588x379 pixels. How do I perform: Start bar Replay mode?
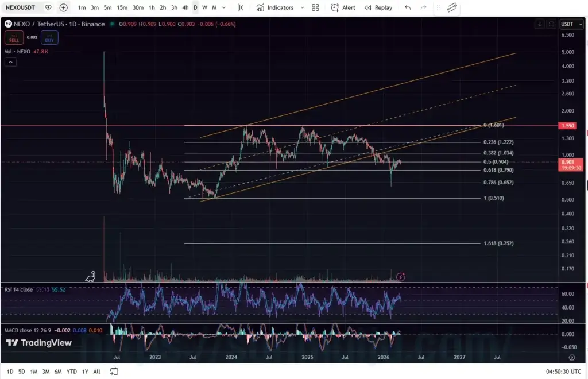[x=378, y=7]
